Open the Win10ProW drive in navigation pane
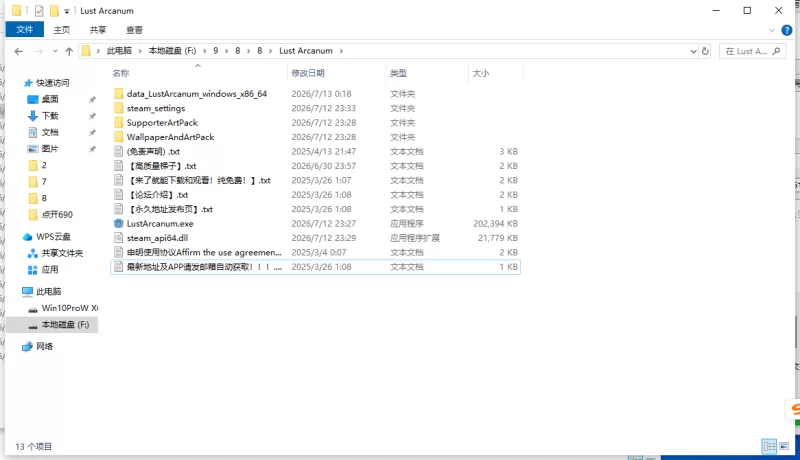800x460 pixels. [x=69, y=308]
